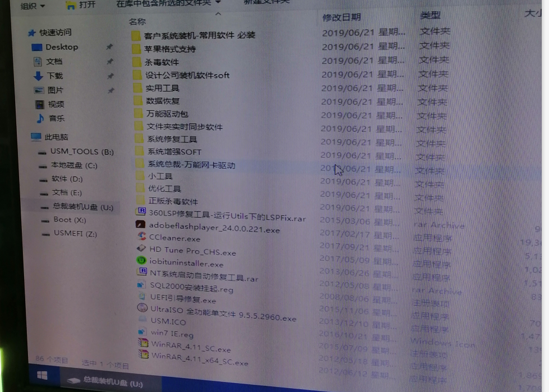Screen dimensions: 549x392
Task: Select UltraISO 全功能单文件 exe icon
Action: pyautogui.click(x=142, y=308)
